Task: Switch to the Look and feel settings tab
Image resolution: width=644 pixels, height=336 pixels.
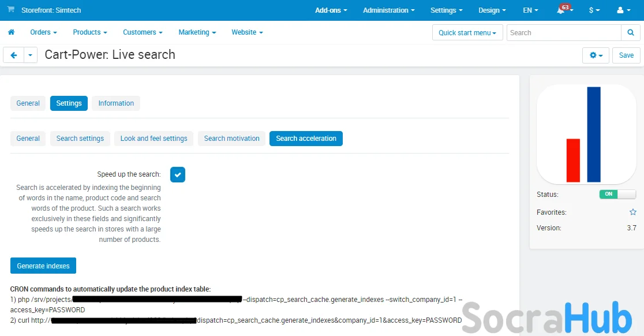Action: tap(153, 139)
